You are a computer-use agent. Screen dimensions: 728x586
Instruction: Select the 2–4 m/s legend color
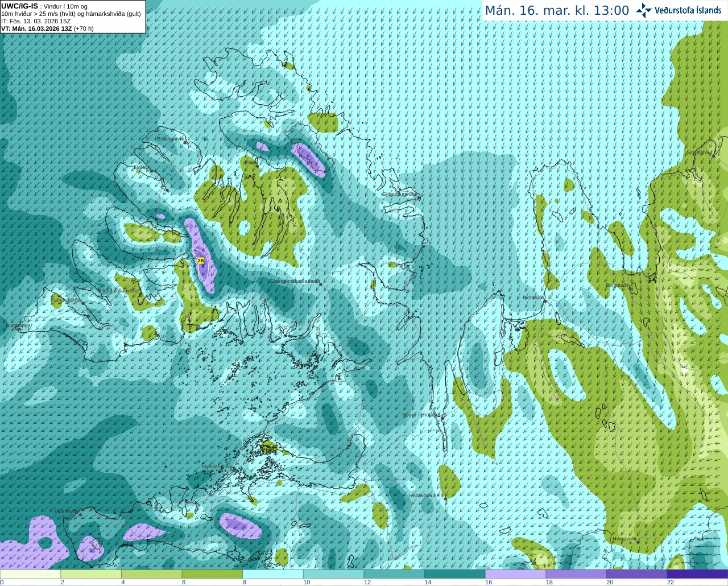[91, 574]
